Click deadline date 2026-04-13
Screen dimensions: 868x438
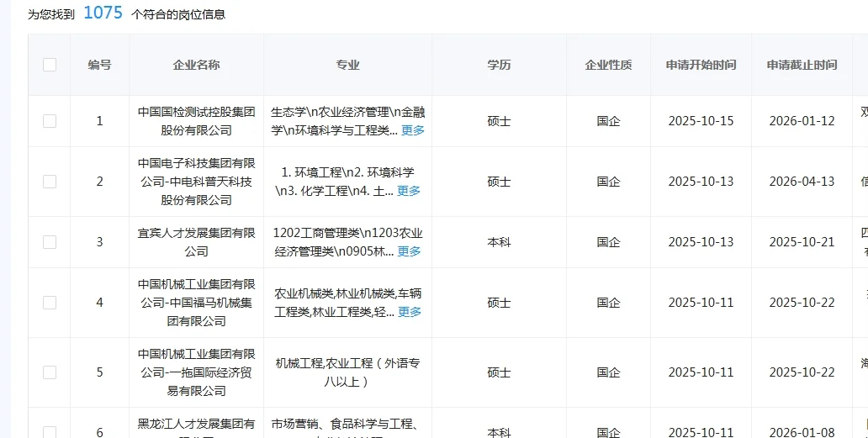pos(802,182)
